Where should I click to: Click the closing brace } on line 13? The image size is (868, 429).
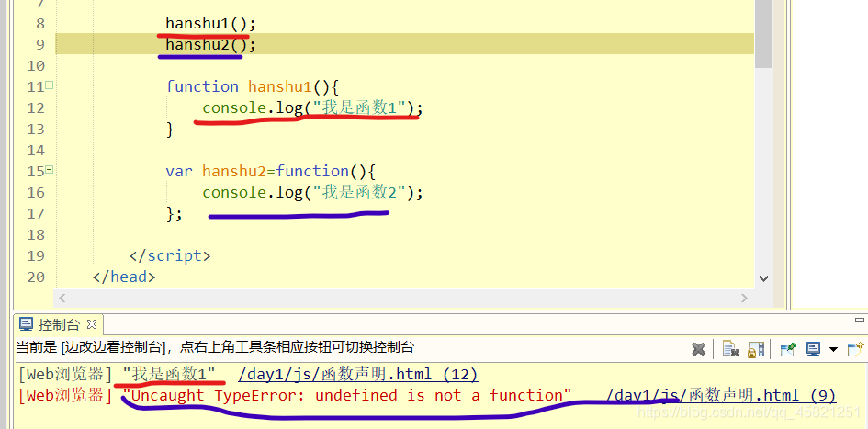coord(170,129)
